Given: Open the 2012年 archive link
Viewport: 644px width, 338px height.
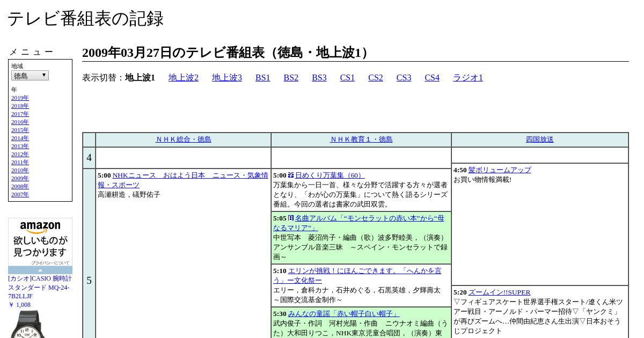Looking at the screenshot, I should click(20, 155).
